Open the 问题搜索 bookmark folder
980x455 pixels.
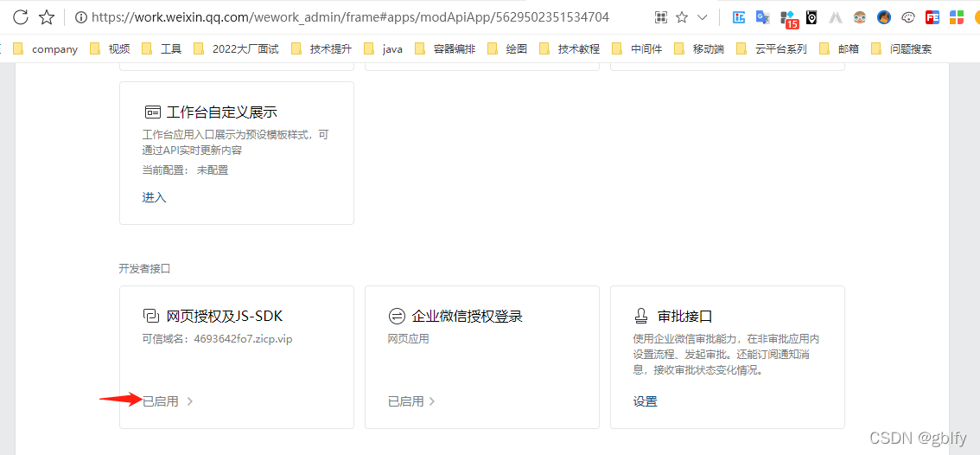(901, 48)
